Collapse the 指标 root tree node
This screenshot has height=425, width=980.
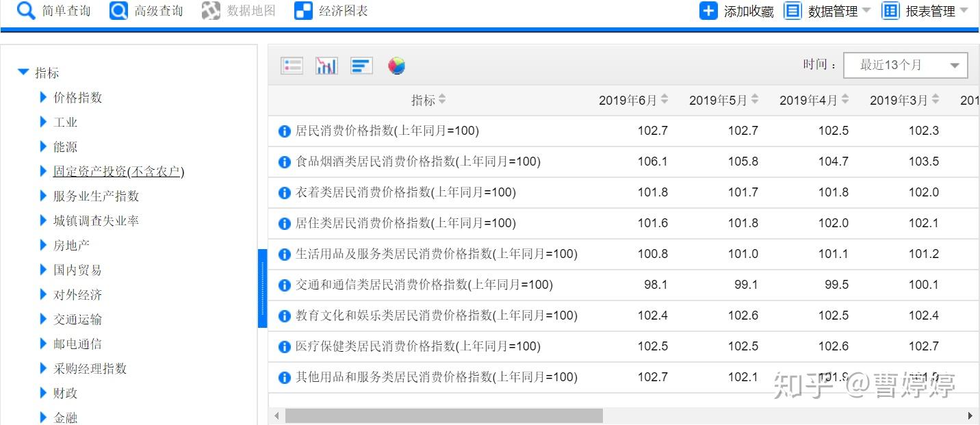[24, 73]
